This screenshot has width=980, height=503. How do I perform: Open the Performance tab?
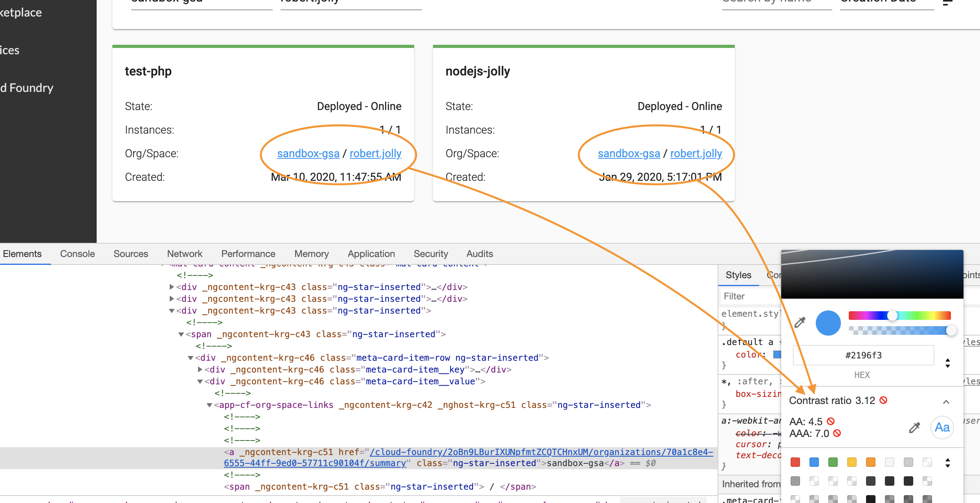pos(248,254)
